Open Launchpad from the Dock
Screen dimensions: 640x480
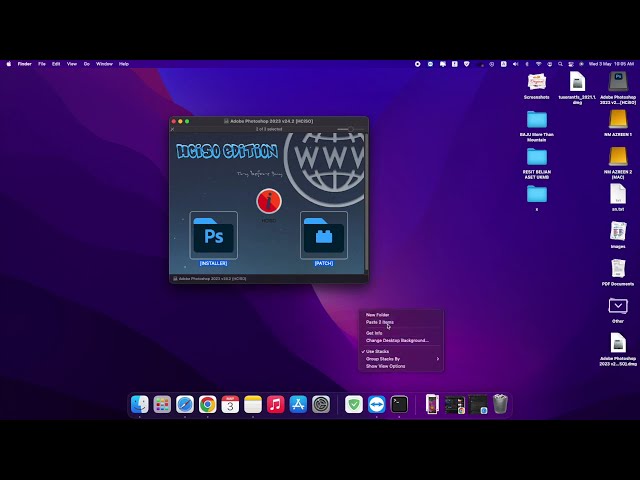coord(162,404)
